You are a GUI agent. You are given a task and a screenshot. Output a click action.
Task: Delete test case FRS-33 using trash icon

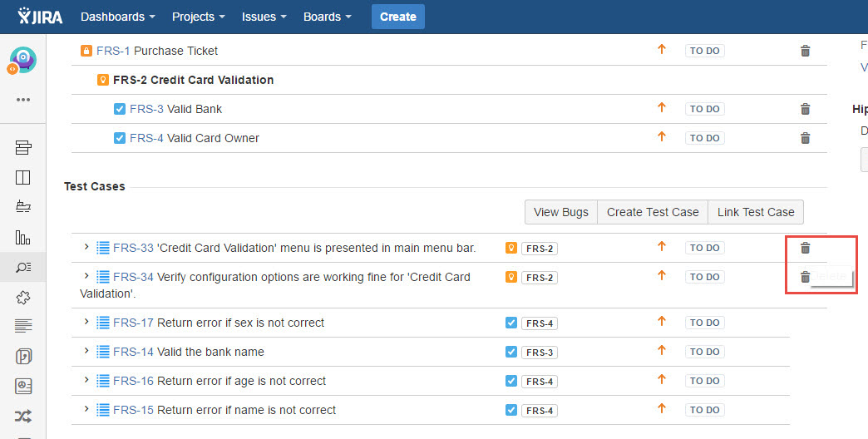(x=806, y=248)
